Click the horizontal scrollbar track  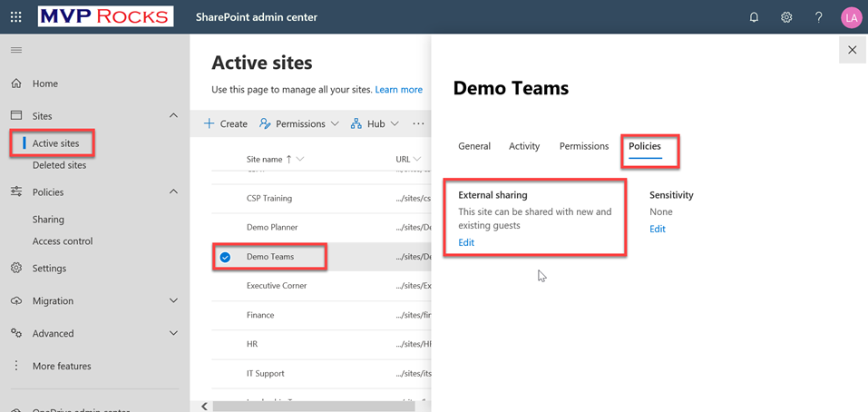pyautogui.click(x=315, y=407)
